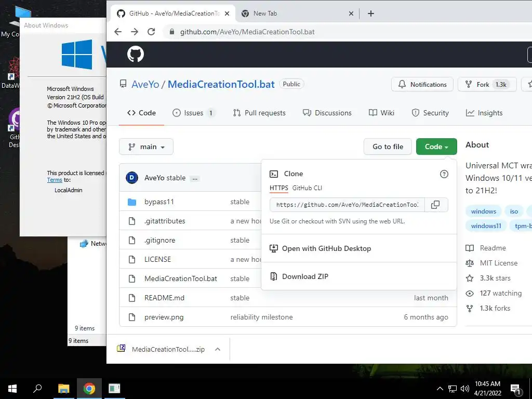Image resolution: width=532 pixels, height=399 pixels.
Task: Open a new tab with the plus icon
Action: [371, 14]
